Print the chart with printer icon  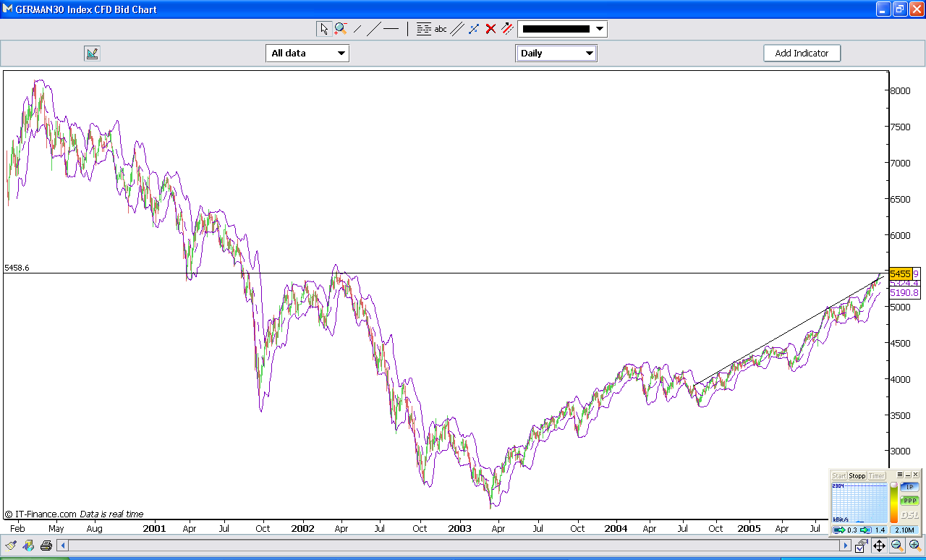tap(46, 545)
